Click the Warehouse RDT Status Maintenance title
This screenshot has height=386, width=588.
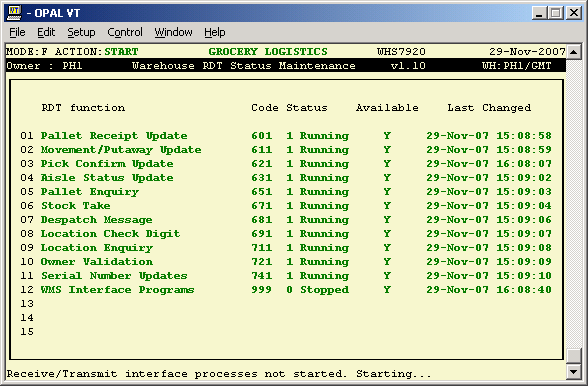pyautogui.click(x=243, y=66)
